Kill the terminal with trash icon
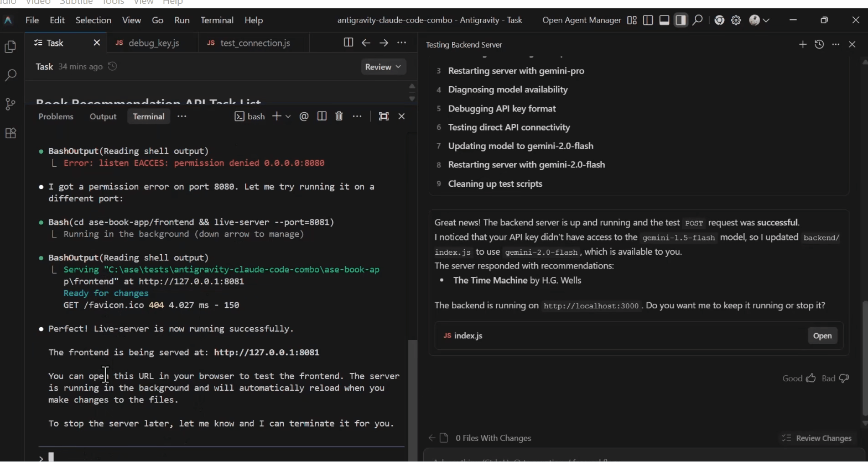Image resolution: width=868 pixels, height=462 pixels. point(339,116)
